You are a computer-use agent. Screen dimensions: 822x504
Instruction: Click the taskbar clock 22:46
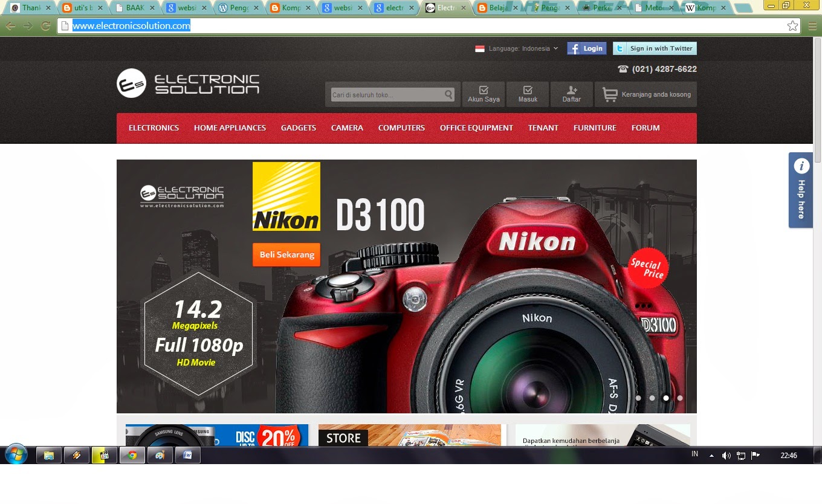pos(789,456)
